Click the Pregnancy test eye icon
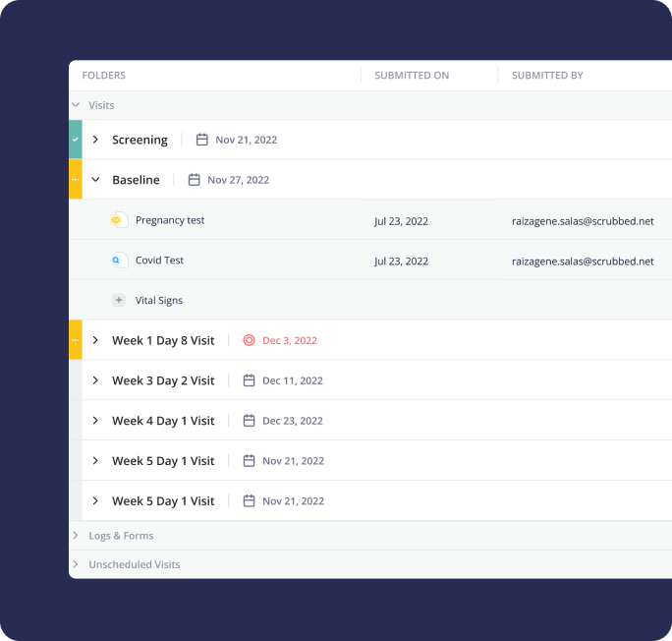The height and width of the screenshot is (641, 672). pos(118,220)
